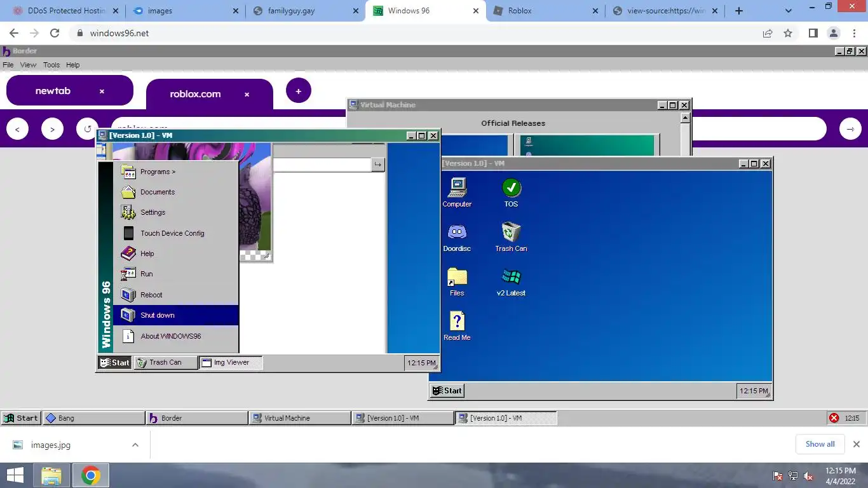
Task: Open Border View menu
Action: (28, 65)
